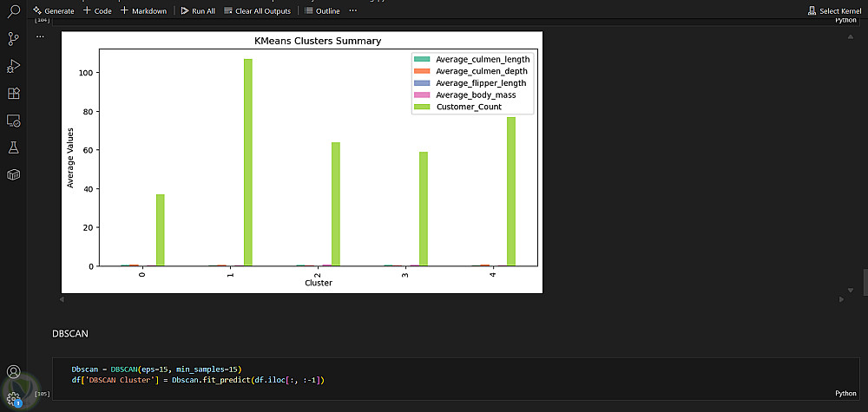Image resolution: width=868 pixels, height=412 pixels.
Task: Click Python language label of the upper cell
Action: tap(845, 20)
